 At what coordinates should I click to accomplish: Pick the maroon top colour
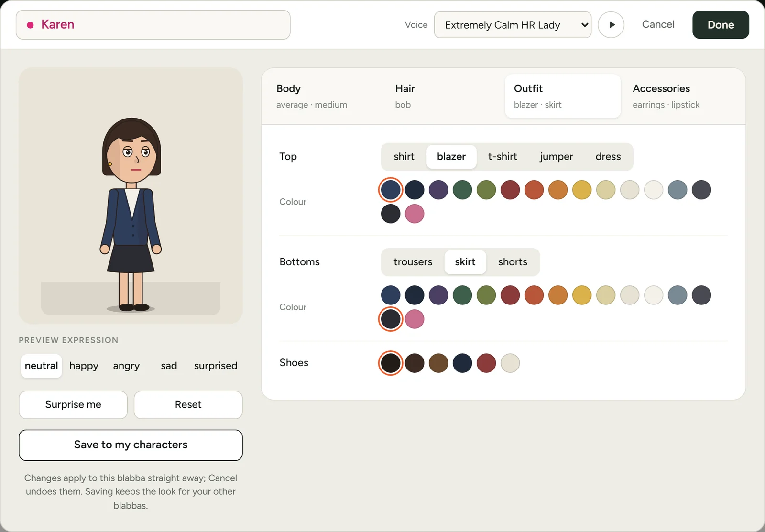510,190
